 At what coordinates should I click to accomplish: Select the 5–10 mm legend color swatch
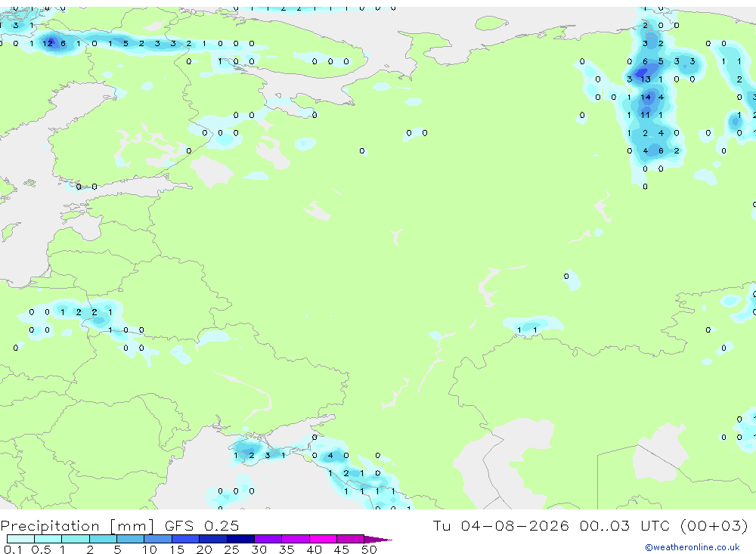(x=130, y=539)
